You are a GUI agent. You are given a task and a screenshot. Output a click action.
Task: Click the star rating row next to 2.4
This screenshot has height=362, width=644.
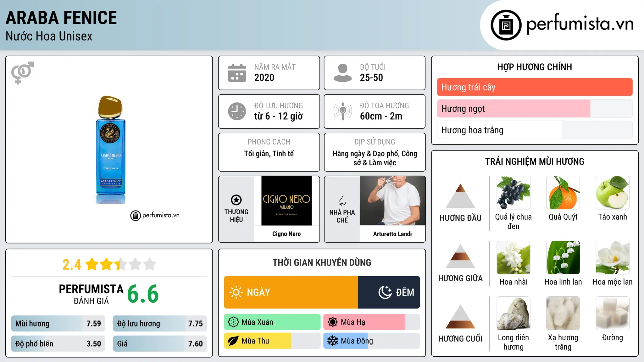(121, 264)
